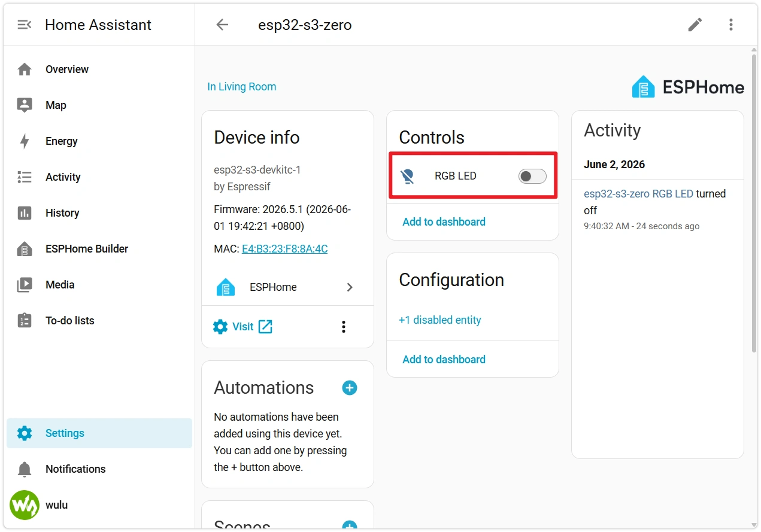Open To-do lists in the sidebar
The width and height of the screenshot is (761, 532).
[99, 321]
